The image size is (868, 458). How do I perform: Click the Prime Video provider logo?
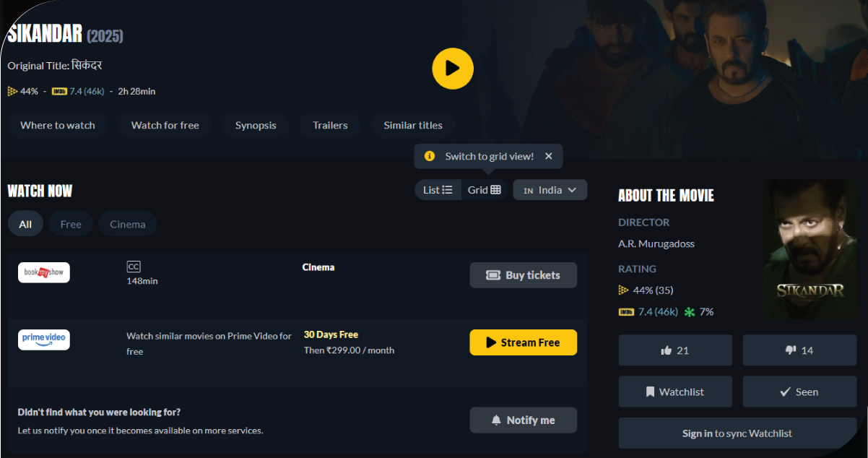pyautogui.click(x=44, y=340)
